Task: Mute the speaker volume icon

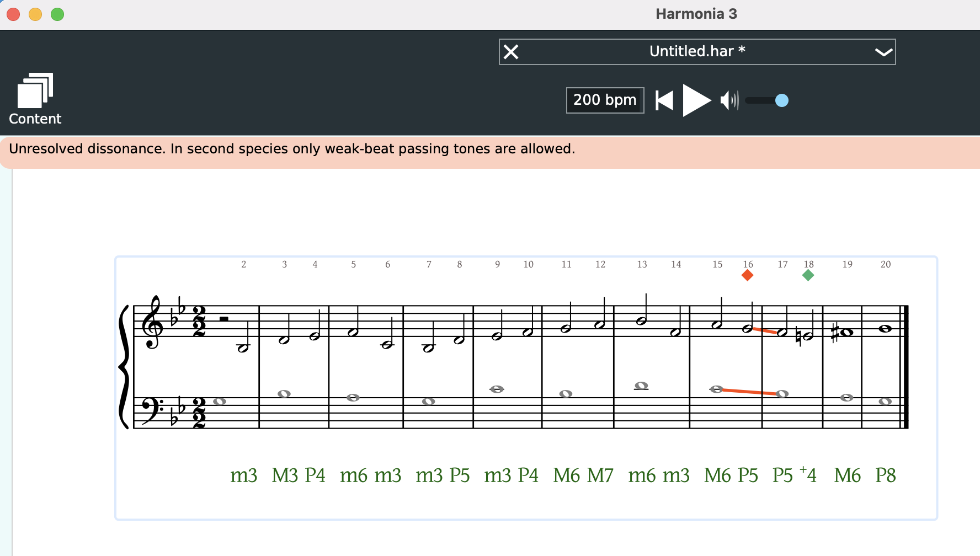Action: click(x=729, y=100)
